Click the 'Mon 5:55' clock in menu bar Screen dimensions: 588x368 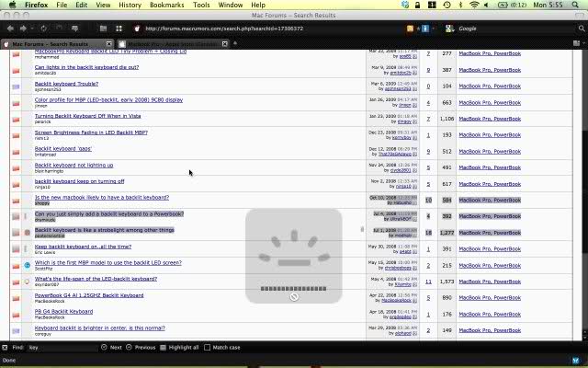(x=548, y=5)
